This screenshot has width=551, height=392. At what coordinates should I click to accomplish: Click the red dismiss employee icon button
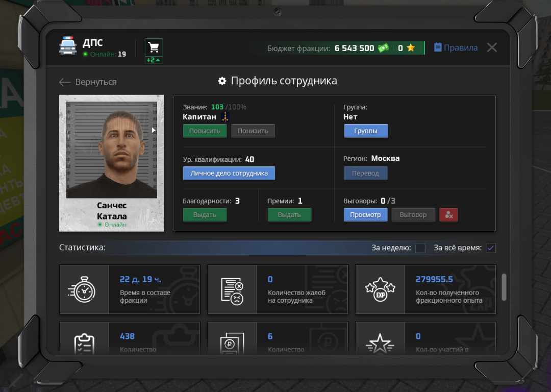448,214
